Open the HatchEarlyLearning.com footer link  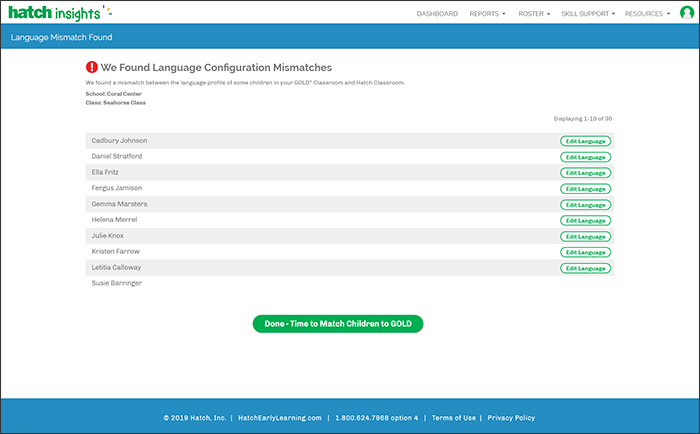point(279,418)
